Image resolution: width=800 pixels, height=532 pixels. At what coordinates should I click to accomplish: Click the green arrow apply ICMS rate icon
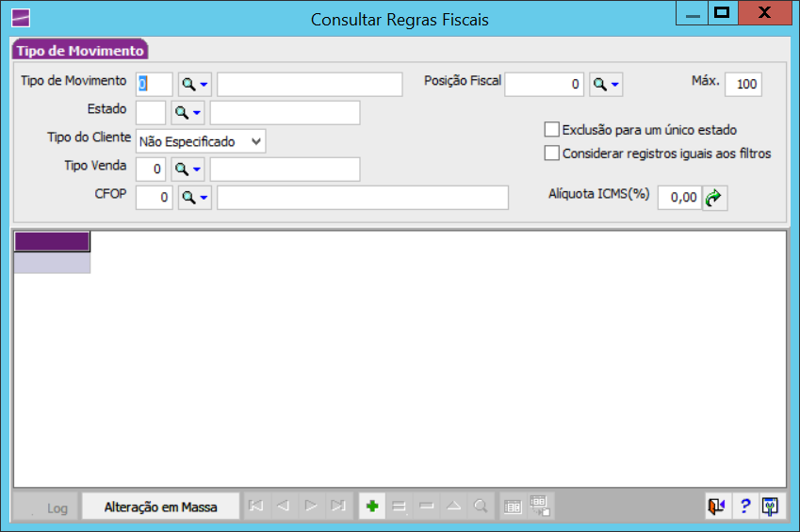(x=715, y=198)
